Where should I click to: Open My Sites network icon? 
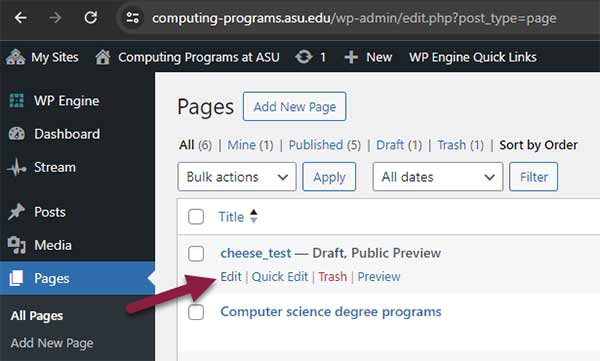tap(15, 57)
